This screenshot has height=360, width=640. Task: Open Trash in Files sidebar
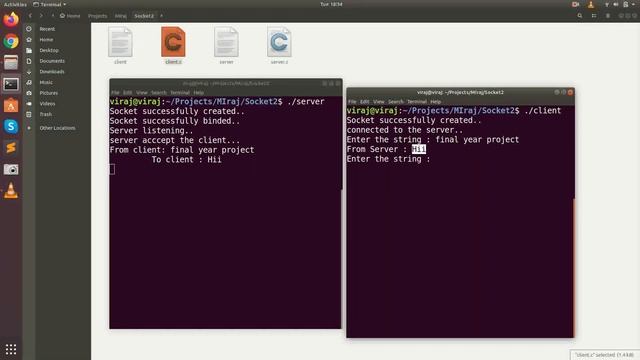click(x=45, y=114)
